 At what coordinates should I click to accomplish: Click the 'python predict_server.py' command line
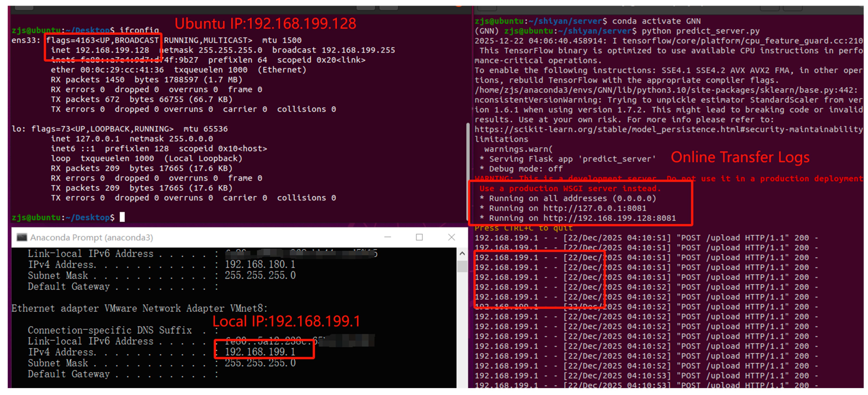coord(700,31)
